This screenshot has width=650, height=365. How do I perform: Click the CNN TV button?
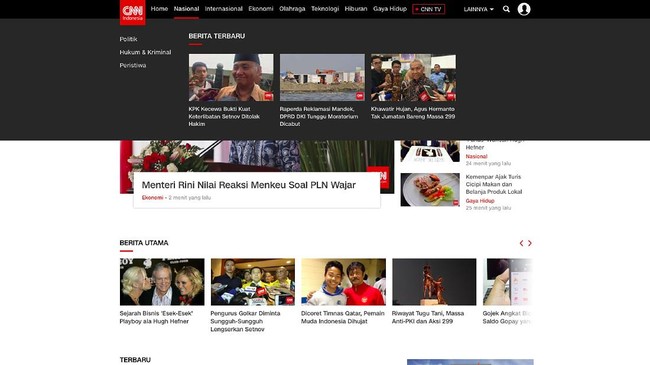429,9
